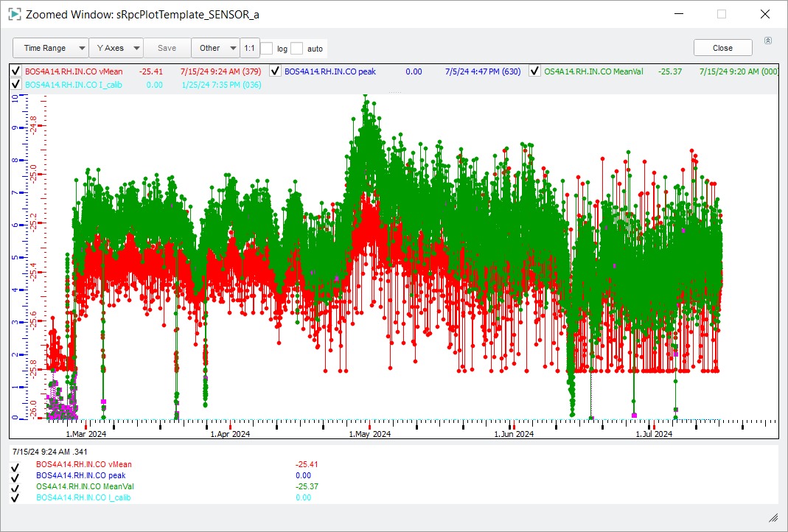Image resolution: width=788 pixels, height=532 pixels.
Task: Minimize the Zoomed Window
Action: [x=678, y=14]
